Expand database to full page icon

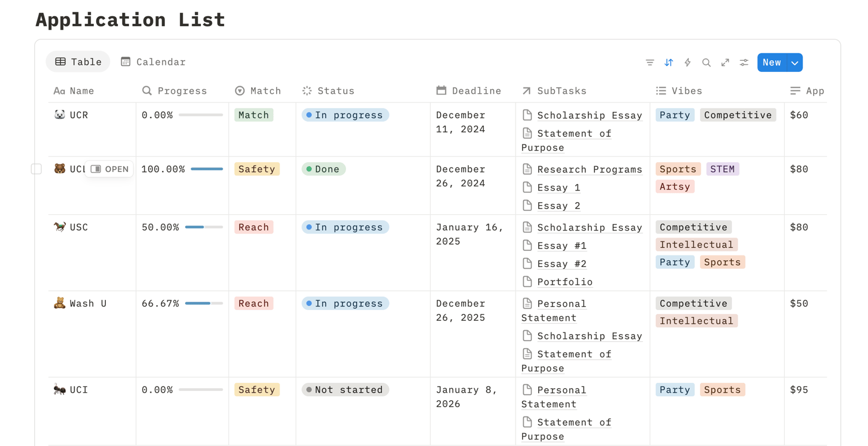tap(725, 63)
